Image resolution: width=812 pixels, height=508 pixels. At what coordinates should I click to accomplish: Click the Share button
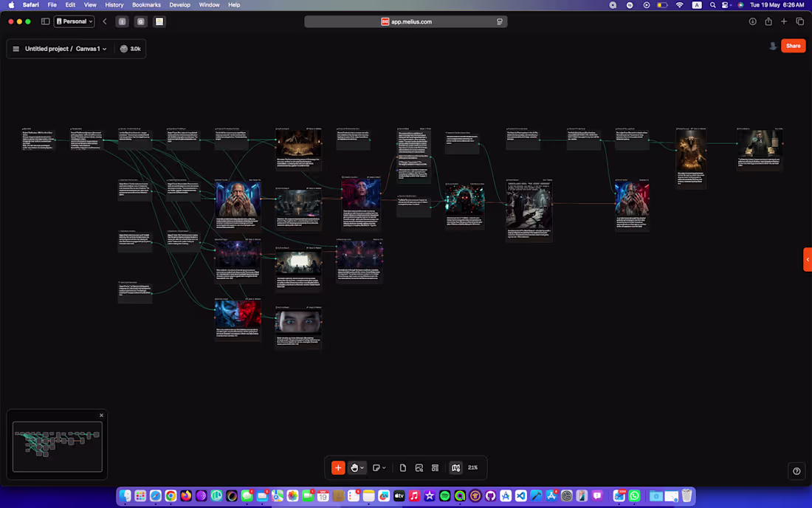click(x=793, y=46)
